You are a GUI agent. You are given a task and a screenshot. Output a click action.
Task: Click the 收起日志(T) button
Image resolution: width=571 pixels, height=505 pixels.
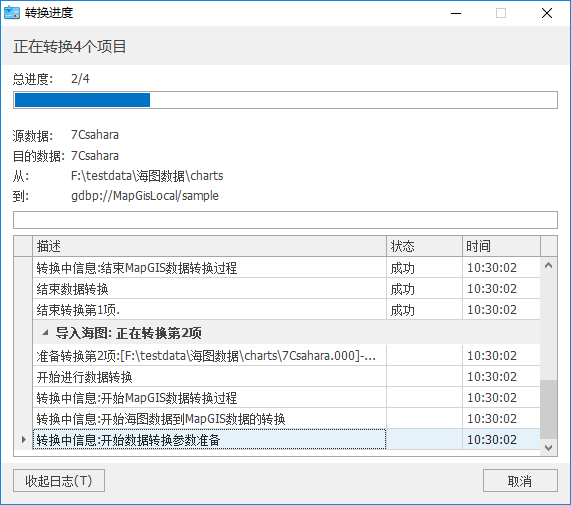(x=59, y=481)
